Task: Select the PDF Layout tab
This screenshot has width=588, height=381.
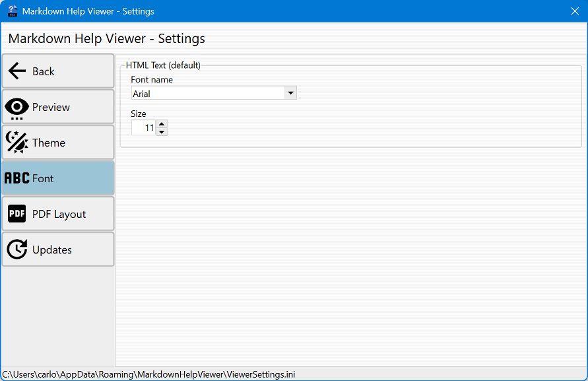Action: 59,214
